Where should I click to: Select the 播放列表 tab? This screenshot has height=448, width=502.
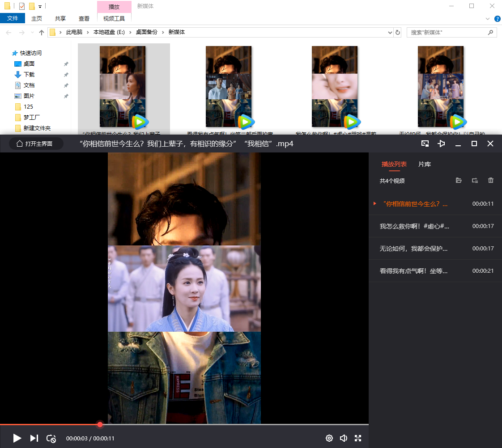[394, 164]
